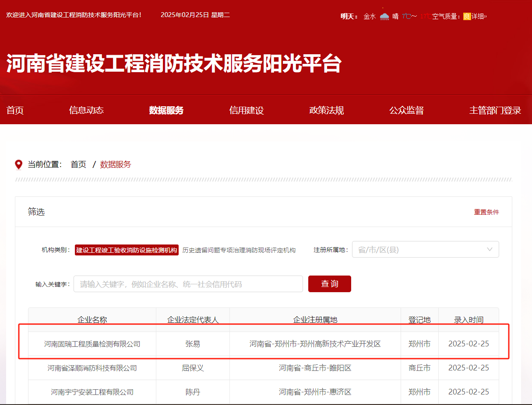
Task: Click the dropdown chevron arrow in 注册所属地
Action: (490, 249)
